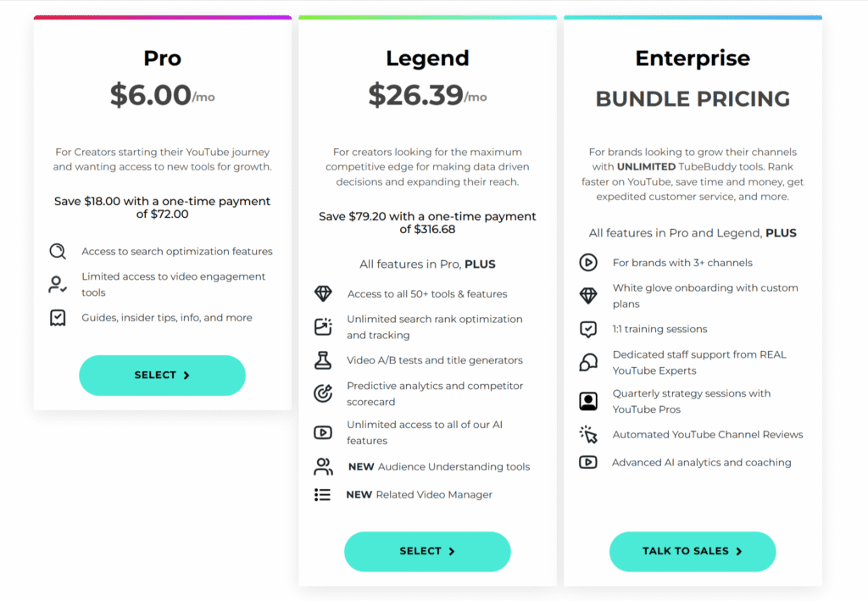Viewport: 868px width, 601px height.
Task: Click the circled play icon for 3+ channels
Action: (x=588, y=262)
